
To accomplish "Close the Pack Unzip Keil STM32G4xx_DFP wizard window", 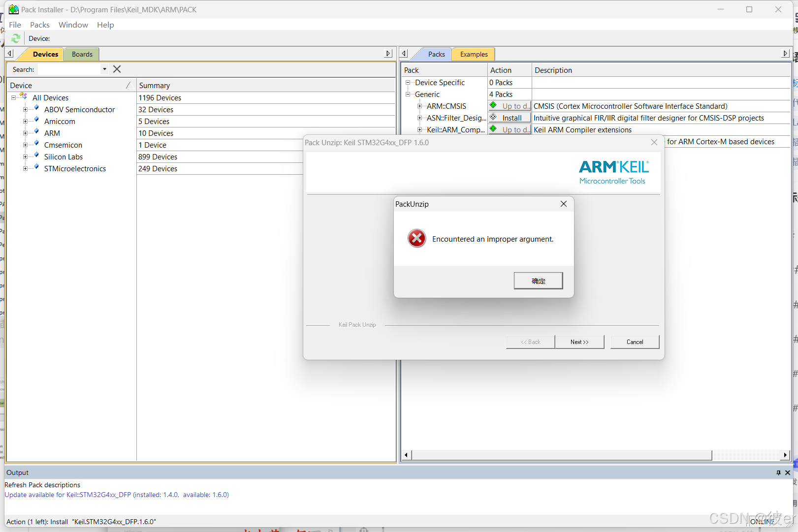I will click(654, 142).
